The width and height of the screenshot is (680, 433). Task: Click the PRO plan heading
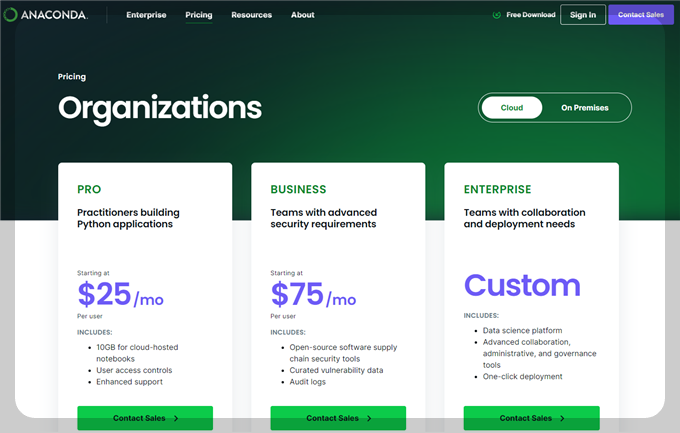click(x=89, y=189)
